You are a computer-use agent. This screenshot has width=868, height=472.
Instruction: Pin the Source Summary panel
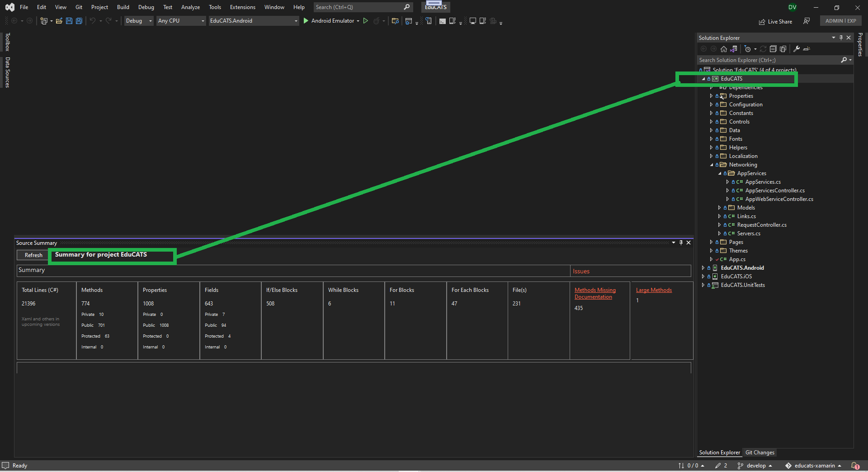[x=681, y=243]
